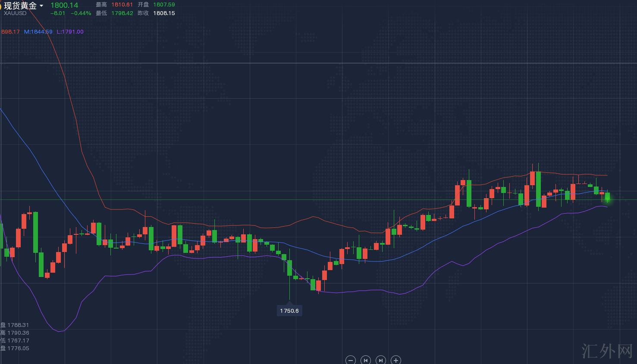Open the 现货黄金 symbol dropdown arrow

[x=41, y=6]
